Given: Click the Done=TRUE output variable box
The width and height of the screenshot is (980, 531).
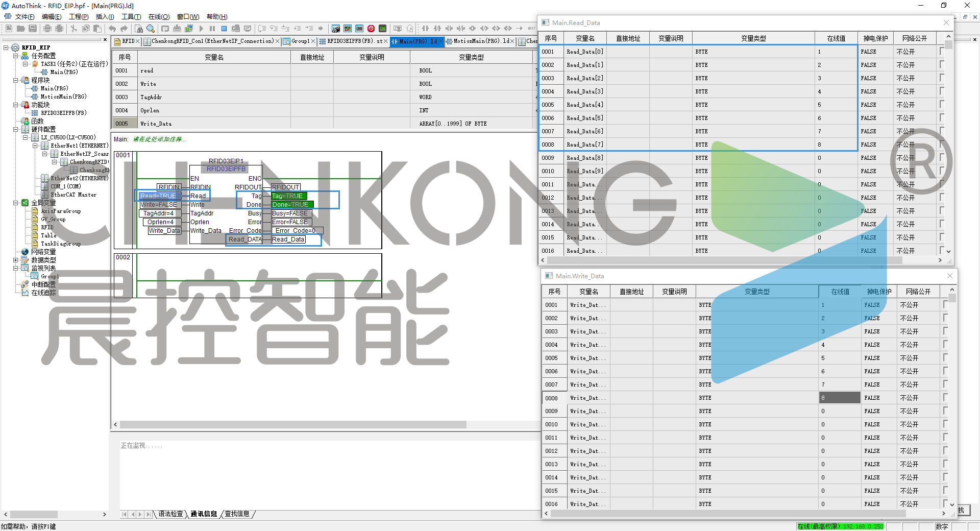Looking at the screenshot, I should (x=292, y=205).
